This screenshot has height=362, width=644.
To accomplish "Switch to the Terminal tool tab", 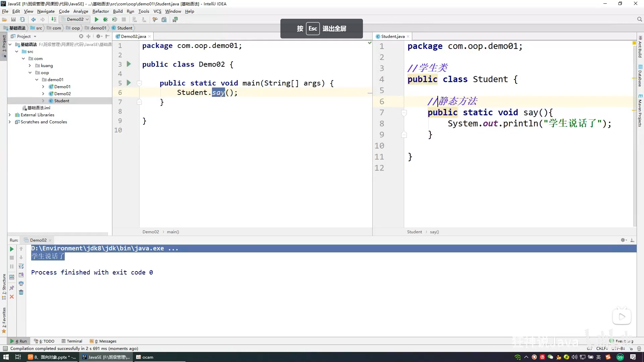I will [72, 341].
